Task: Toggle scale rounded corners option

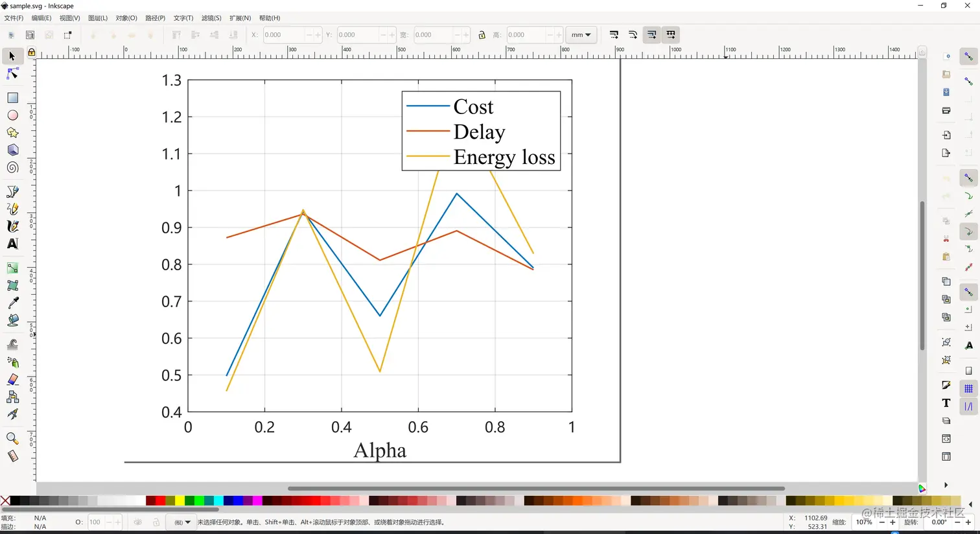Action: (x=633, y=35)
